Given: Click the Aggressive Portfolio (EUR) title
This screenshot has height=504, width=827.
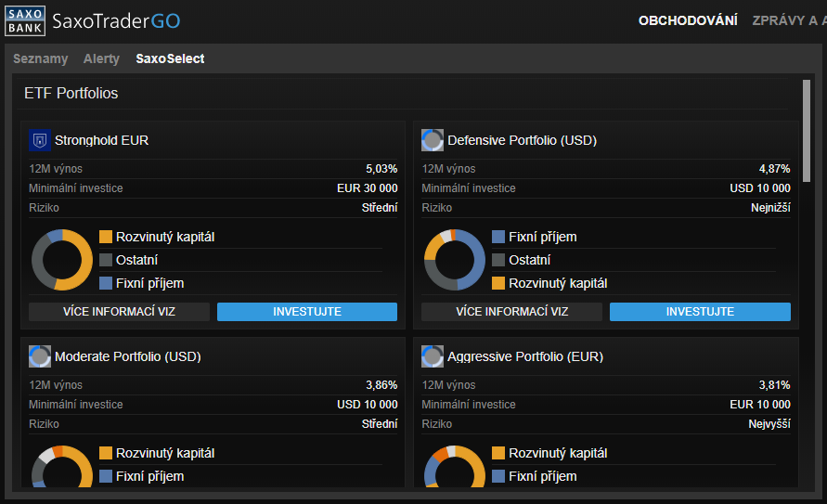Looking at the screenshot, I should 525,356.
